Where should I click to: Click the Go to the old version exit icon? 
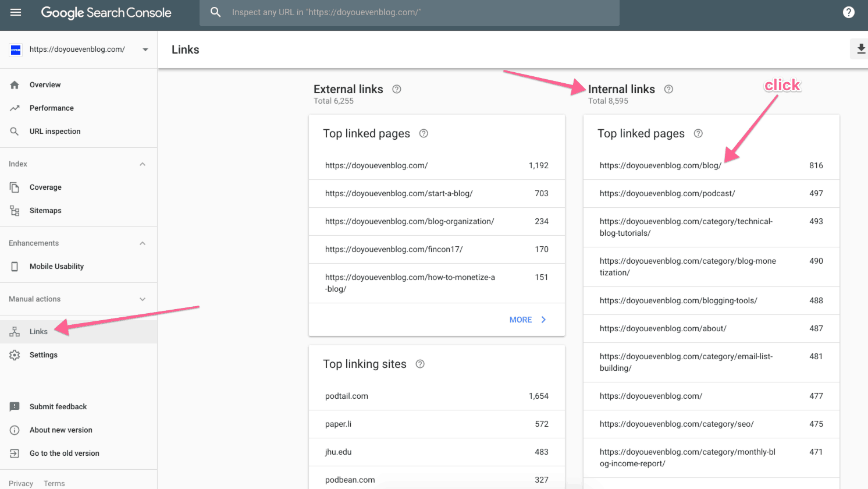tap(15, 453)
